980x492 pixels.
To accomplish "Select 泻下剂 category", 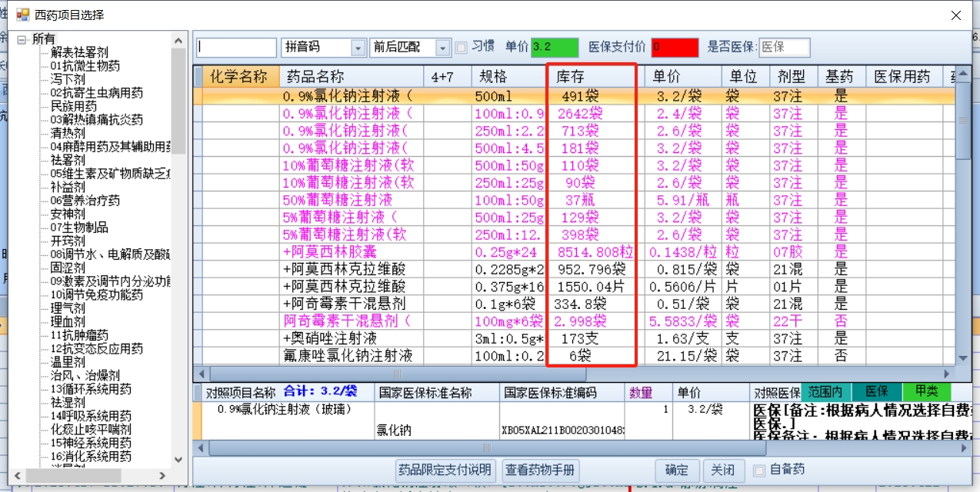I will coord(68,79).
